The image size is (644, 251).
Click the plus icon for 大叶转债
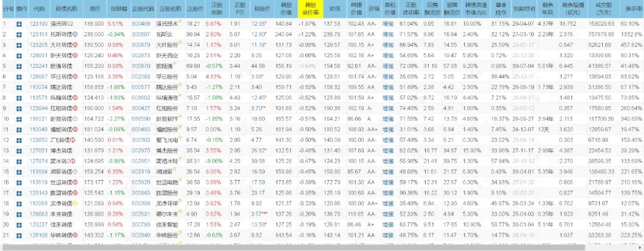19,45
